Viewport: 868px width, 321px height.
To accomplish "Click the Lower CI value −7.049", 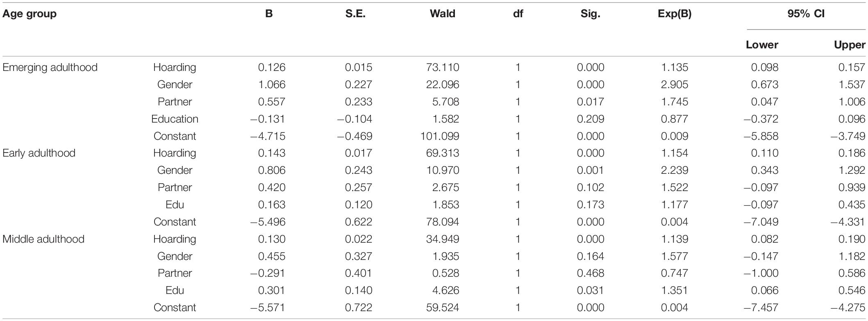I will 761,222.
